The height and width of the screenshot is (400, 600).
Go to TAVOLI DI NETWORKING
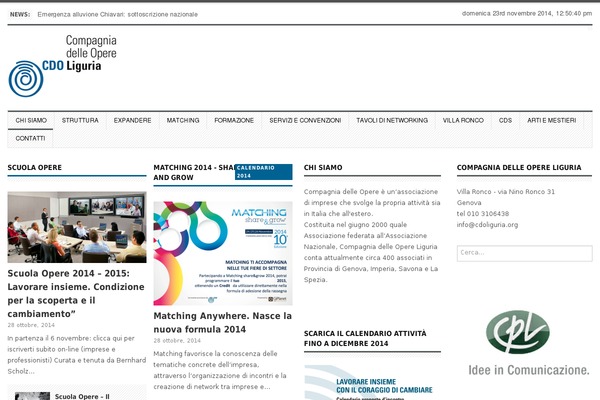point(392,121)
